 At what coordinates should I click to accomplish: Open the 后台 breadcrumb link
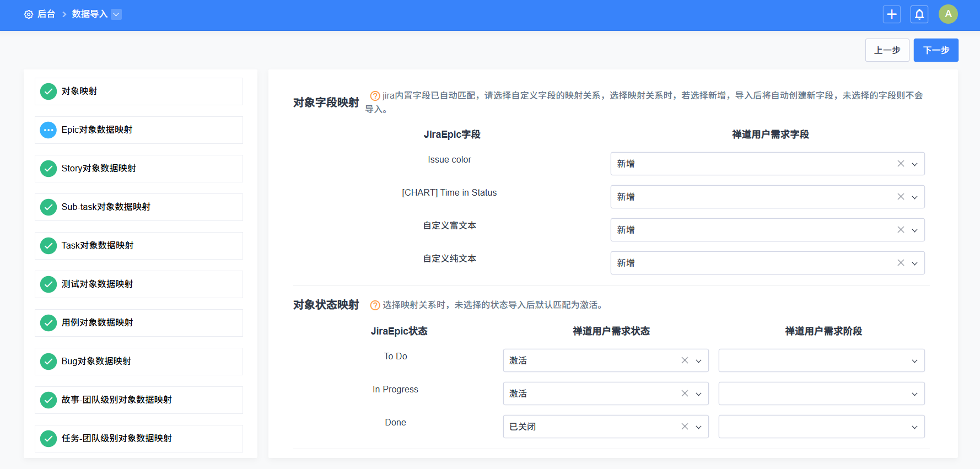[46, 14]
